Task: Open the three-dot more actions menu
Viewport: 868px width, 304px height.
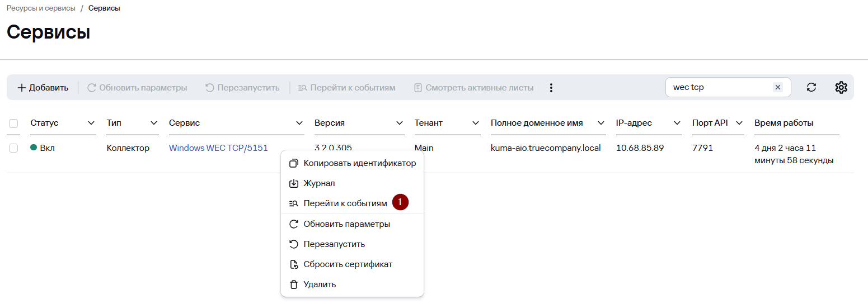Action: pyautogui.click(x=551, y=88)
